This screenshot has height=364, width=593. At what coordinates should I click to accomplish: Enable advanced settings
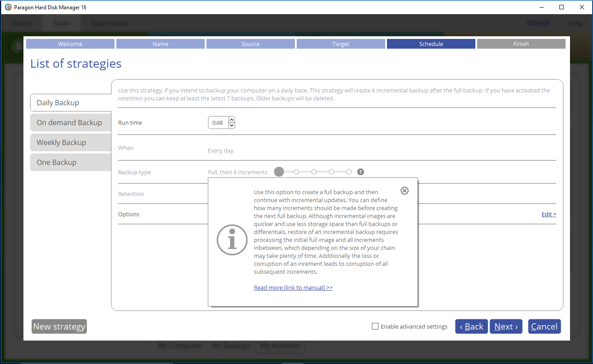(375, 326)
